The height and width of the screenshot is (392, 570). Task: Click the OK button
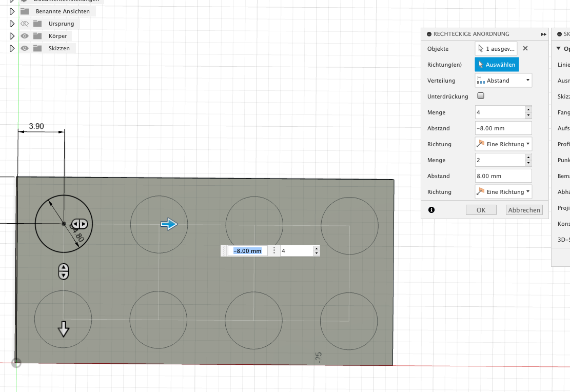[x=481, y=210]
